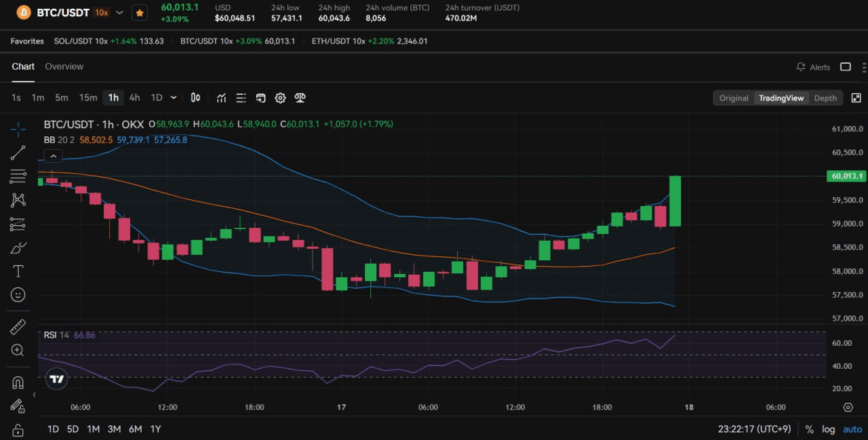Image resolution: width=868 pixels, height=440 pixels.
Task: Switch to the Depth chart view
Action: 825,98
